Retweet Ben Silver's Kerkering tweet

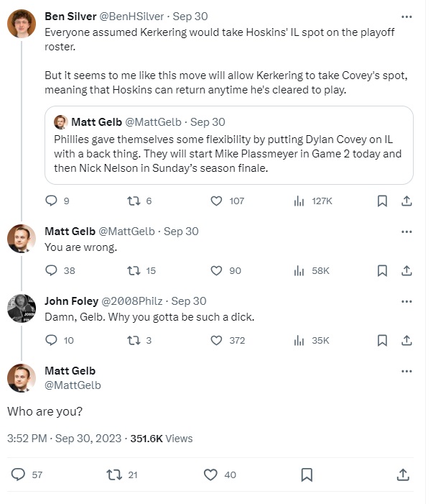pyautogui.click(x=133, y=201)
